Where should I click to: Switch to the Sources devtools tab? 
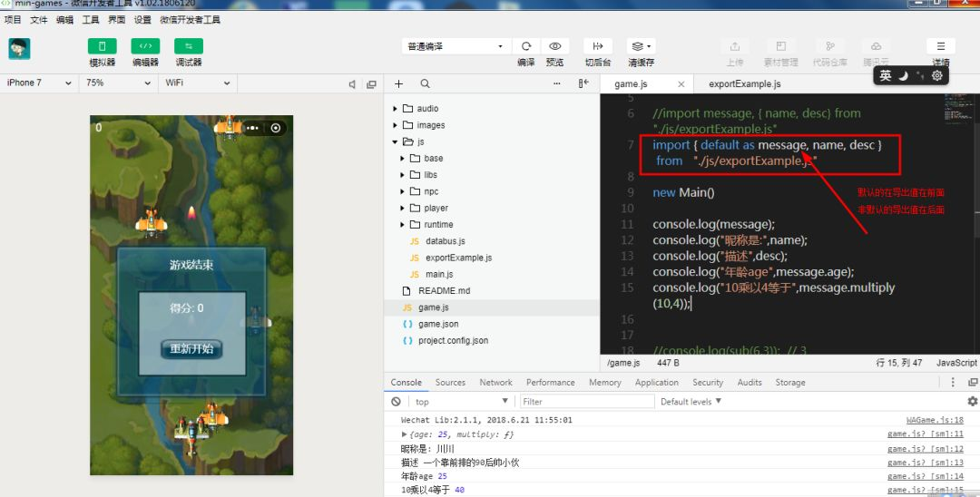click(450, 382)
